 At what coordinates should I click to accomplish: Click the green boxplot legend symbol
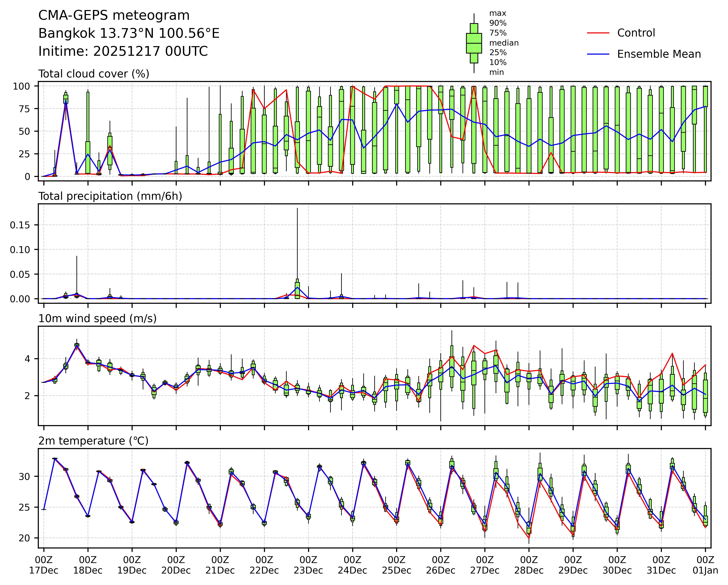474,43
